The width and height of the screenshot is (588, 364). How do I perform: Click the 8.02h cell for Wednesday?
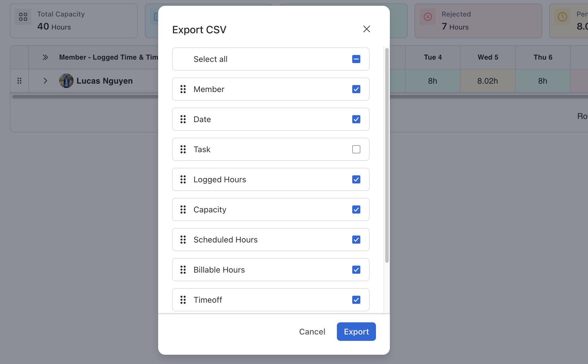point(488,81)
